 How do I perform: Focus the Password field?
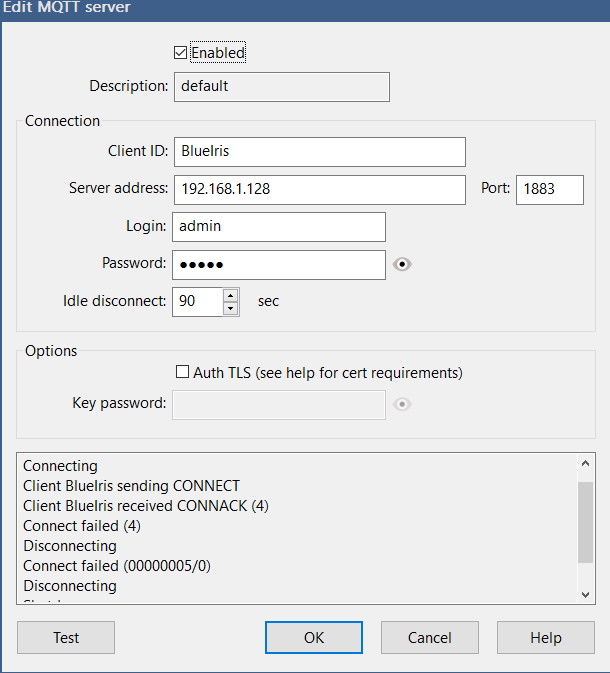279,265
